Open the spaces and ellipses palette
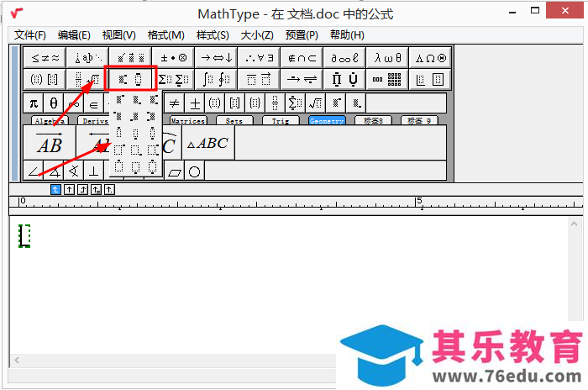This screenshot has width=588, height=390. pyautogui.click(x=87, y=57)
